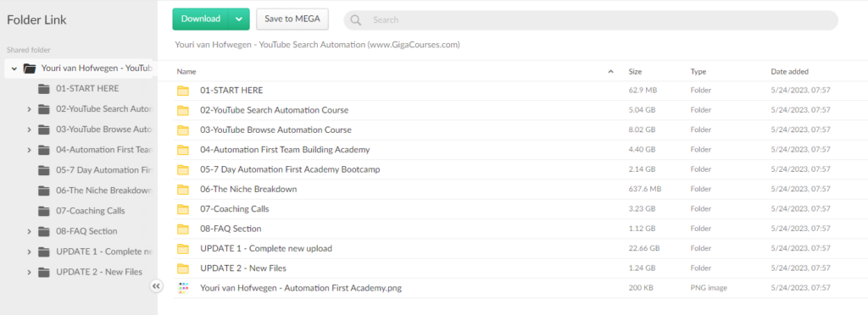Viewport: 868px width, 315px height.
Task: Collapse the root Youri van Hofwegen folder tree
Action: point(14,69)
